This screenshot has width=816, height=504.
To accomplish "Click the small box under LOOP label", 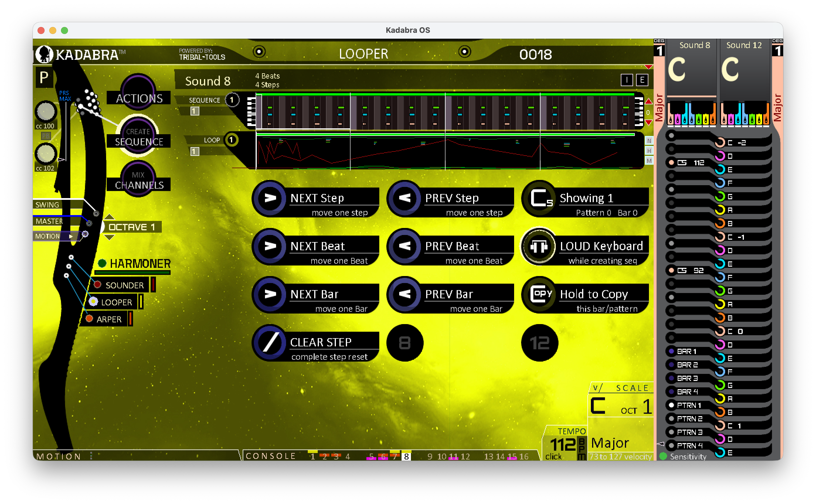I will [x=195, y=152].
